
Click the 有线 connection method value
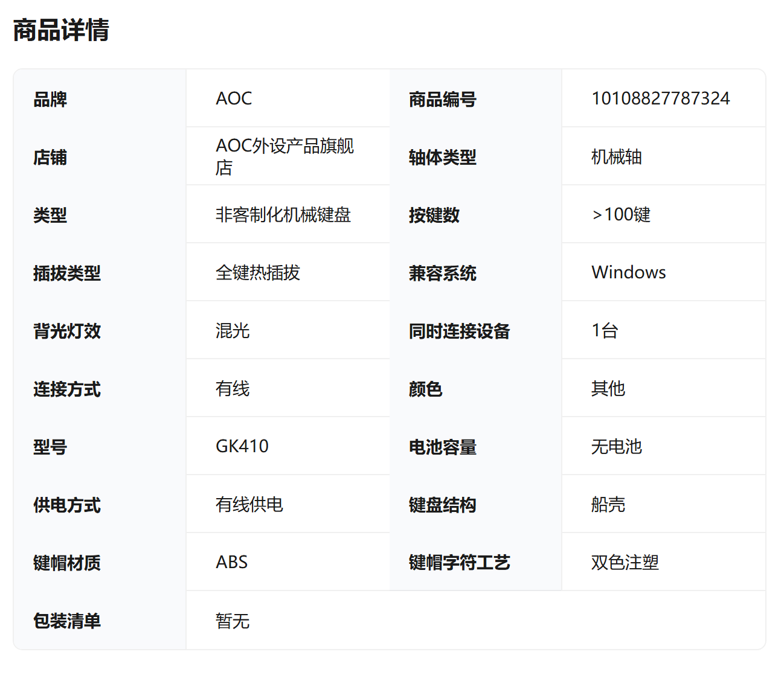pyautogui.click(x=233, y=389)
